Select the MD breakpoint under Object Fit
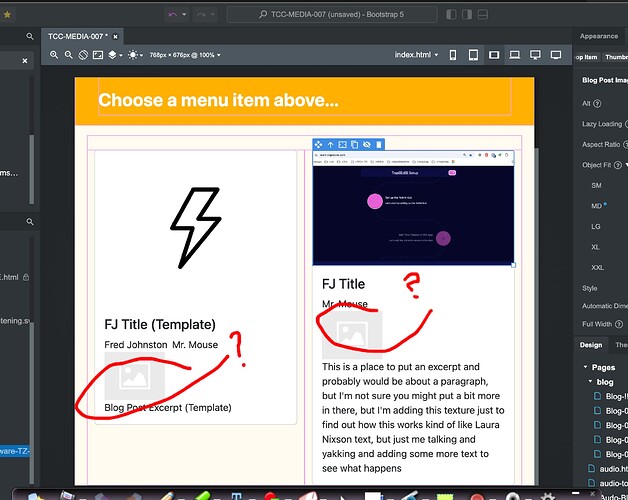The height and width of the screenshot is (500, 628). (x=597, y=205)
